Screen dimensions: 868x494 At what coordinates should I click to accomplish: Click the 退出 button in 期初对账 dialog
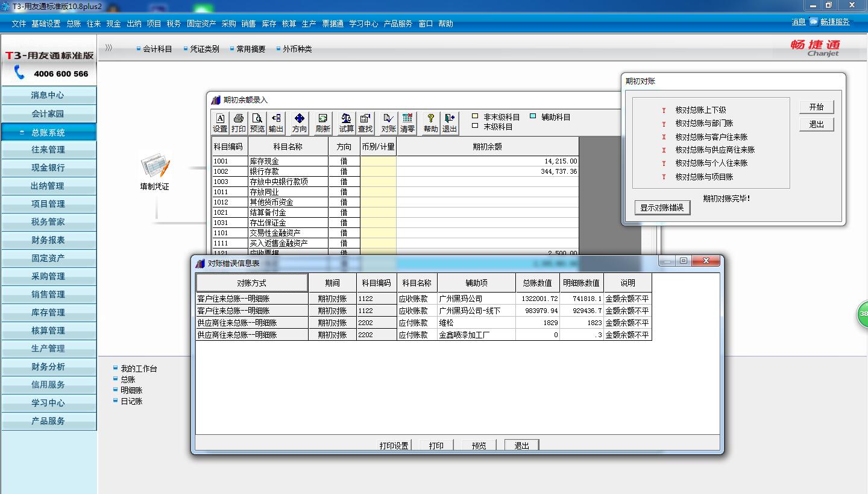click(817, 124)
